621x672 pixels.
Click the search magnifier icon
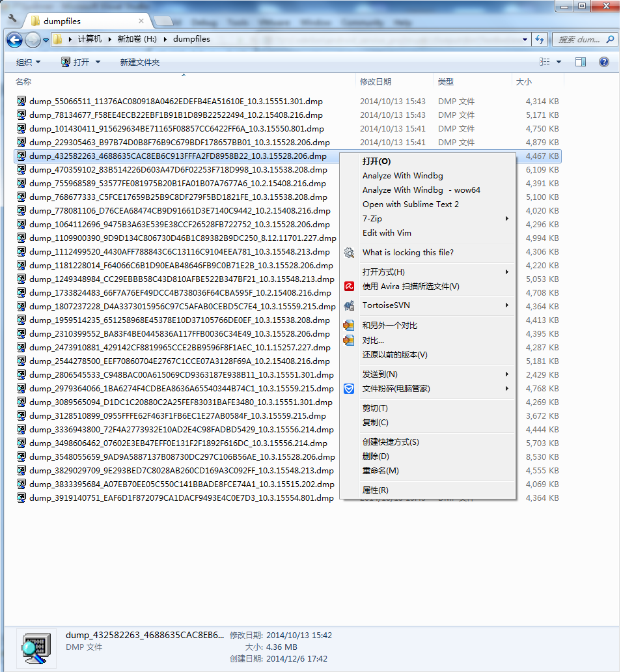pos(610,39)
